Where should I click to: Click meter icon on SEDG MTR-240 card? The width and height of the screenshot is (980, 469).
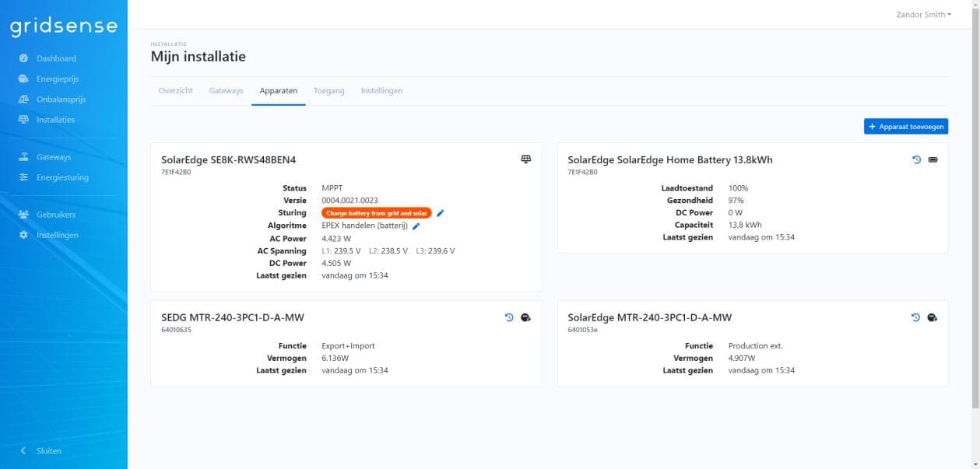[526, 317]
